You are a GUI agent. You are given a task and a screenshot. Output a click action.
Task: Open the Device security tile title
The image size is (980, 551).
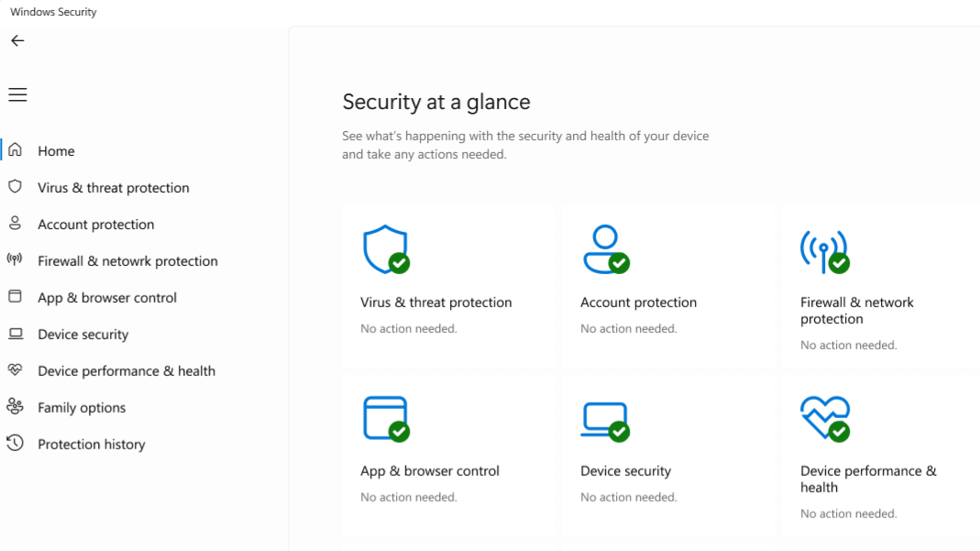pos(625,471)
